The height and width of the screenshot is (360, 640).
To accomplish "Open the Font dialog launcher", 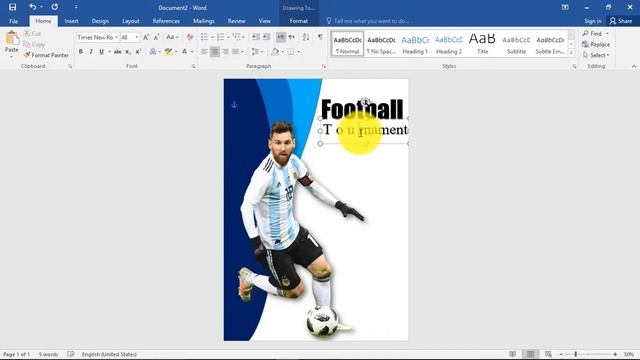I will [193, 66].
